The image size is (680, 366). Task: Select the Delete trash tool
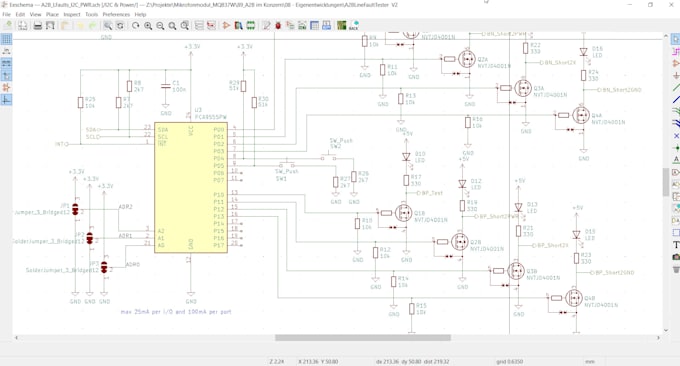[x=676, y=269]
